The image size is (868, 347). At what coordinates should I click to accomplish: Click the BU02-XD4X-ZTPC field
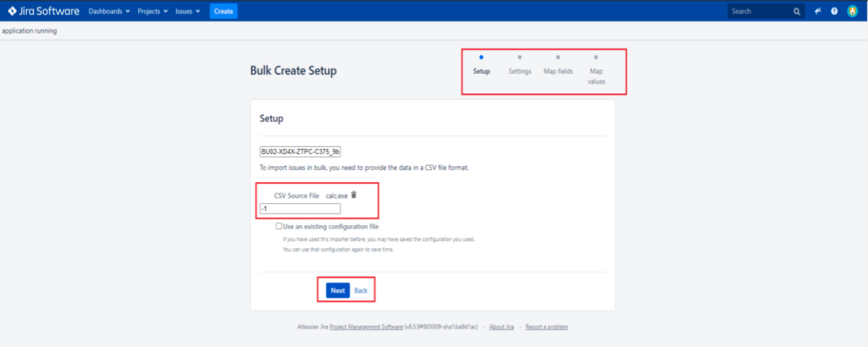pos(301,152)
